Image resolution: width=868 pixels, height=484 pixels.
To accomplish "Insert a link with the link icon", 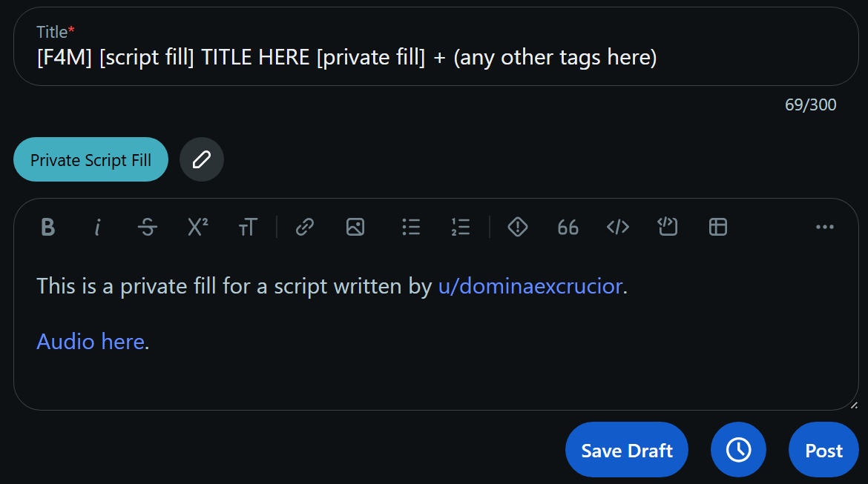I will tap(305, 228).
